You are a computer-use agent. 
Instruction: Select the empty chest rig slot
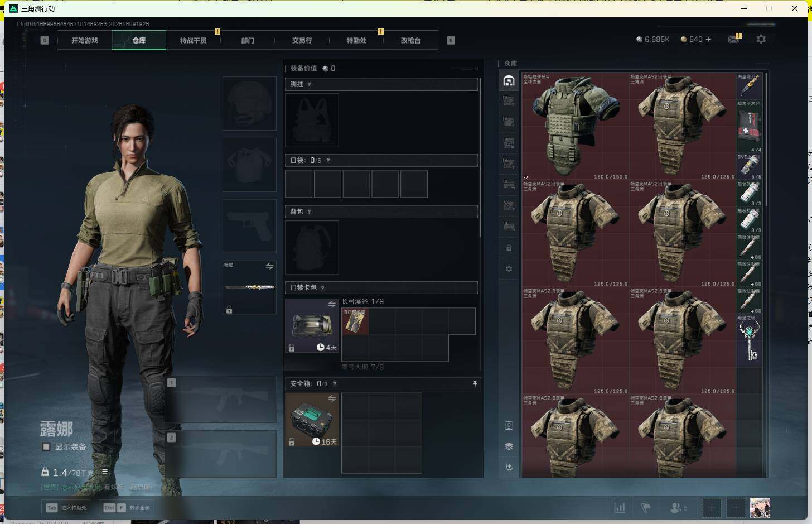click(312, 120)
